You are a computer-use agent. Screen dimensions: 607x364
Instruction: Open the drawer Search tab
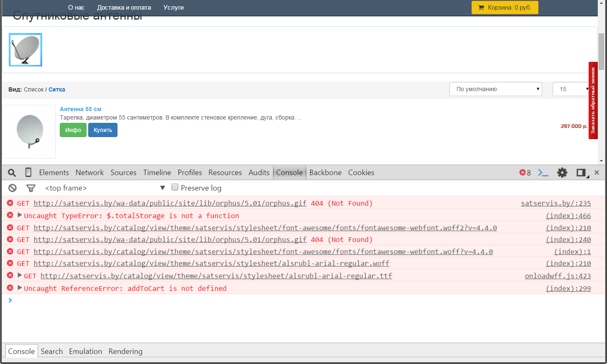pos(52,351)
